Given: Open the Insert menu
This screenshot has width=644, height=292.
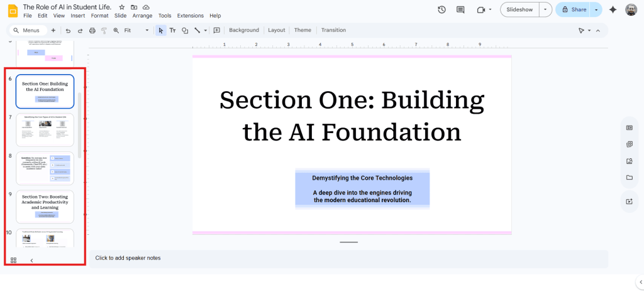Looking at the screenshot, I should click(77, 16).
